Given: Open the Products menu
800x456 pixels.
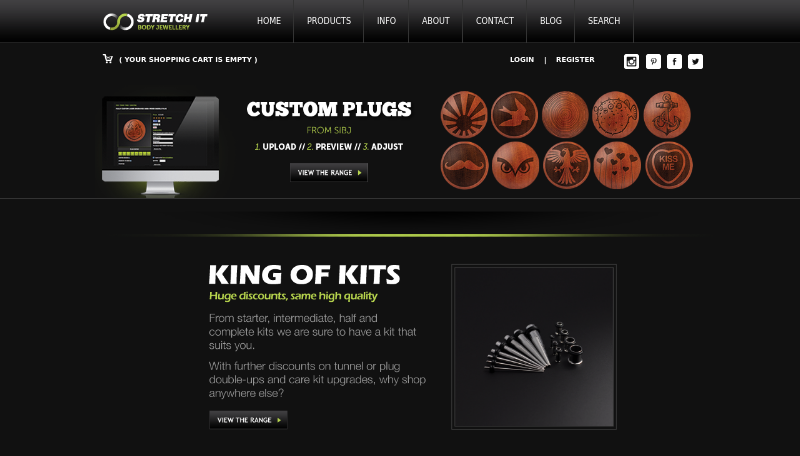Looking at the screenshot, I should coord(329,21).
